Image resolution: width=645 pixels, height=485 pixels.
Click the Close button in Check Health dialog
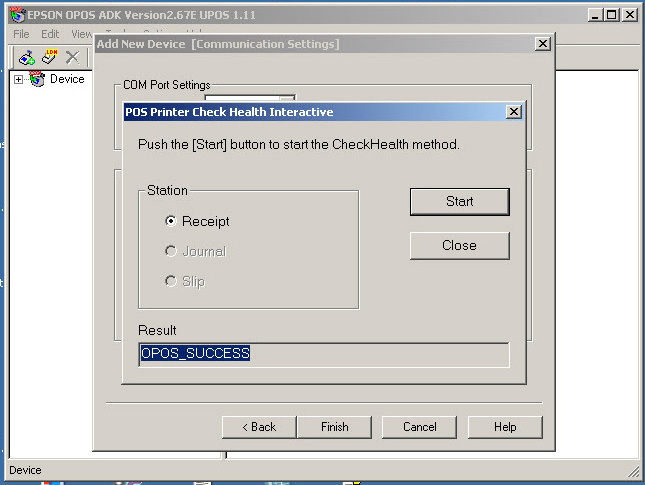point(459,246)
